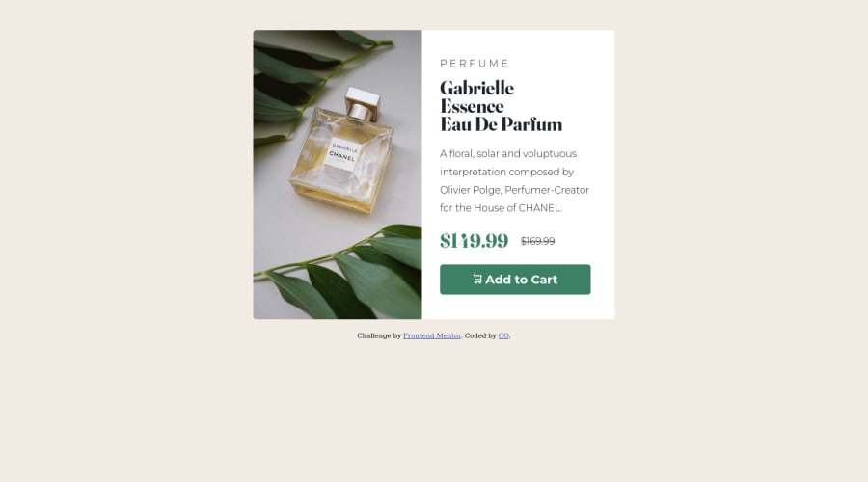
Task: Click the 'Challenge by' footer text
Action: (379, 335)
